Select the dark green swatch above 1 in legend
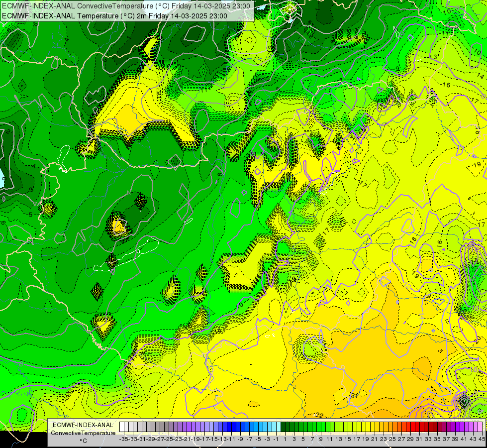This screenshot has width=487, height=448. click(283, 427)
